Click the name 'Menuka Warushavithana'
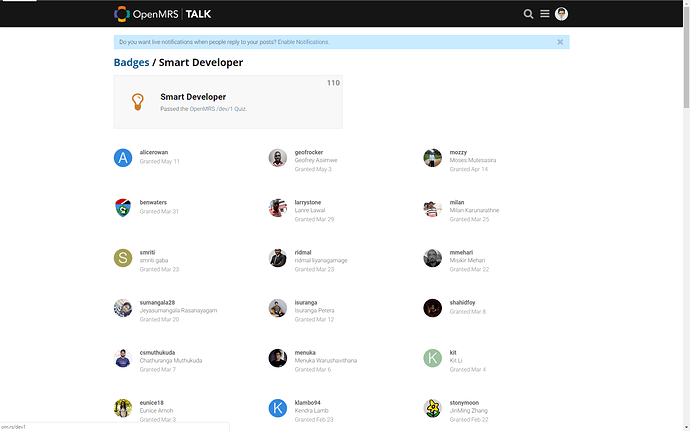The height and width of the screenshot is (431, 690). click(x=326, y=361)
